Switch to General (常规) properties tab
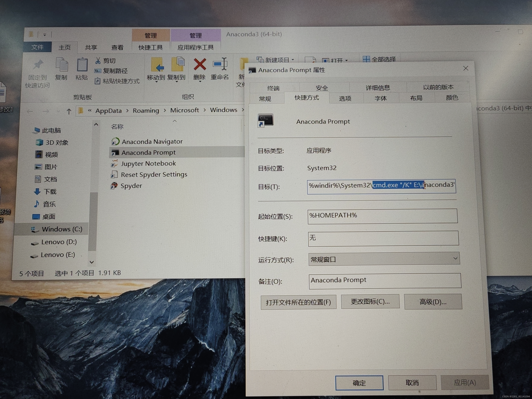532x399 pixels. tap(265, 99)
